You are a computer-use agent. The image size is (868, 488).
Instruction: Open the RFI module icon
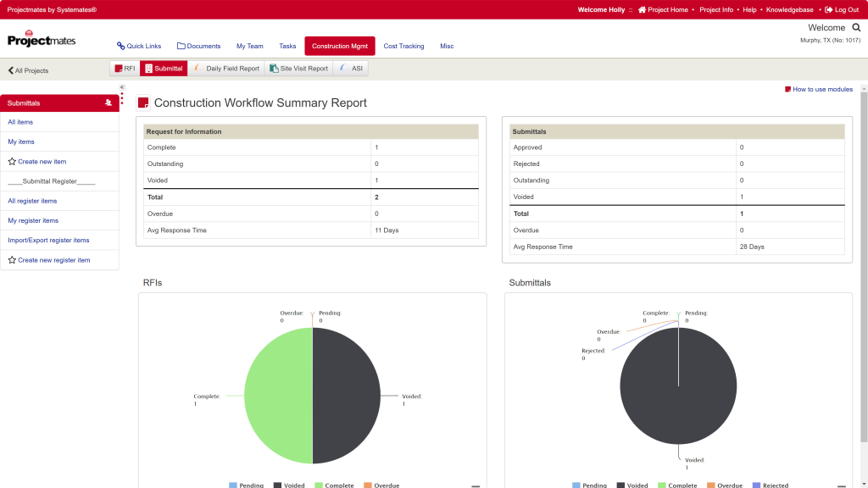(119, 69)
